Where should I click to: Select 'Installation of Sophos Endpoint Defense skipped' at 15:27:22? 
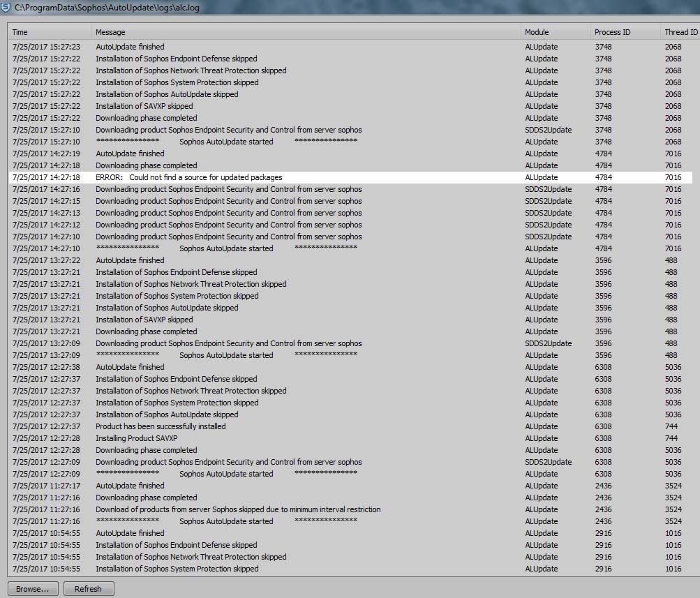pos(350,59)
